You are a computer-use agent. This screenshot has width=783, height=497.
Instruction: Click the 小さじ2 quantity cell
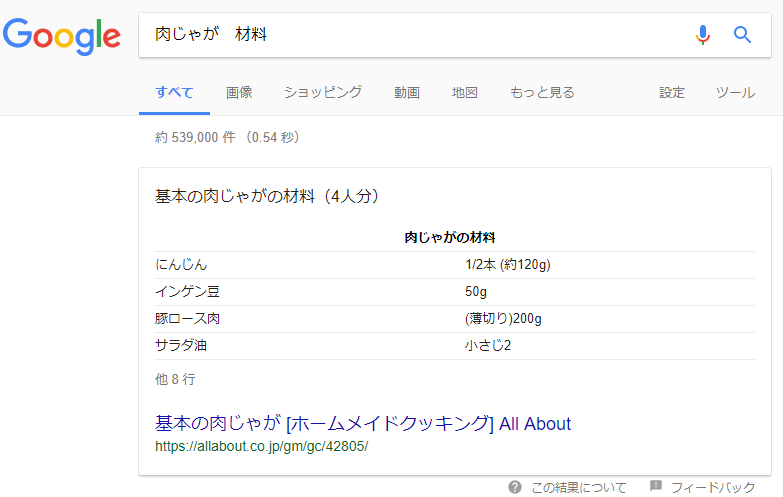pos(488,345)
